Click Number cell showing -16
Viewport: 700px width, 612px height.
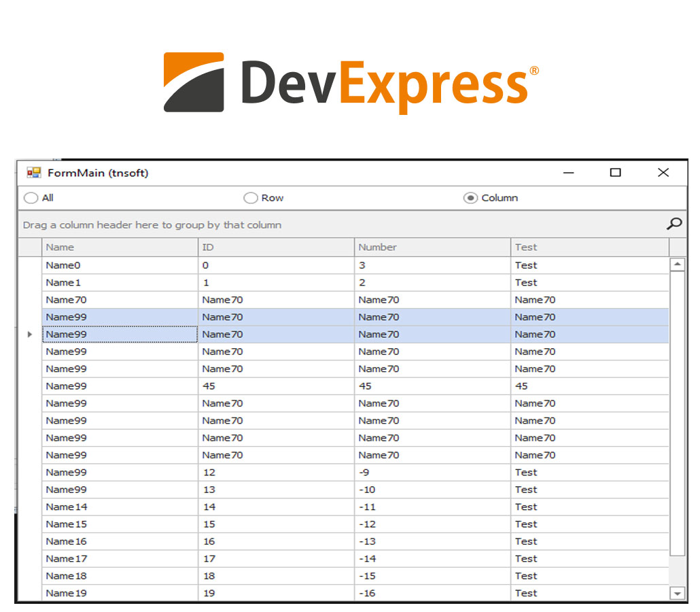pyautogui.click(x=432, y=593)
